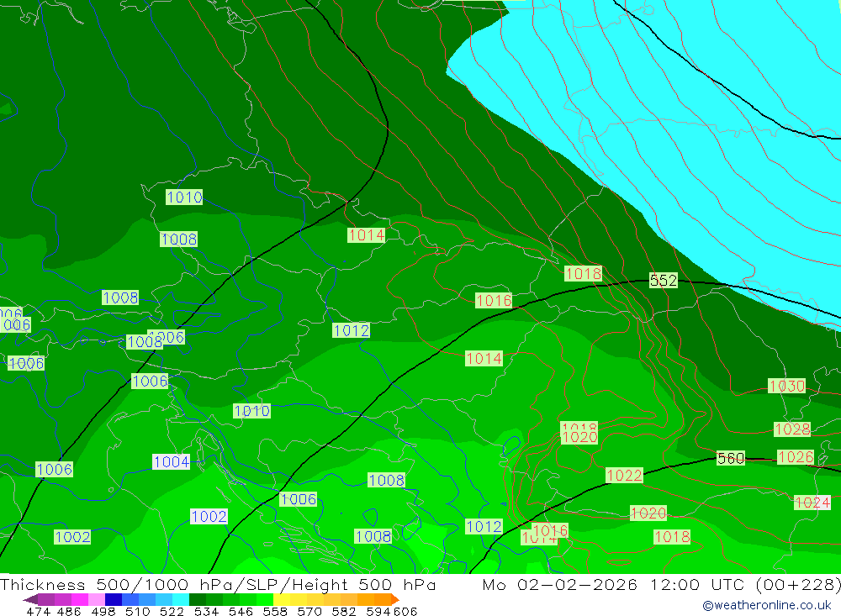This screenshot has height=616, width=841.
Task: Click the forecast date 'Mo 02-02-2026 12:00 UTC'
Action: 616,585
